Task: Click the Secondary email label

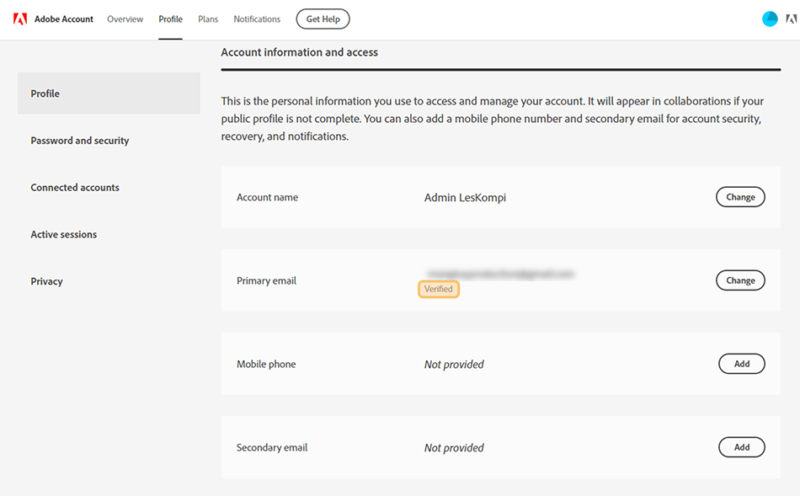Action: [272, 448]
